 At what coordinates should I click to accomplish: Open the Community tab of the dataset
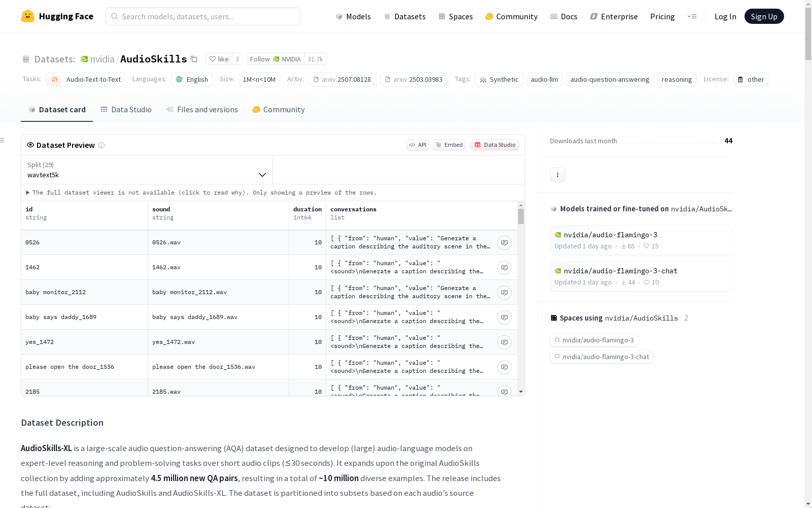(x=279, y=110)
